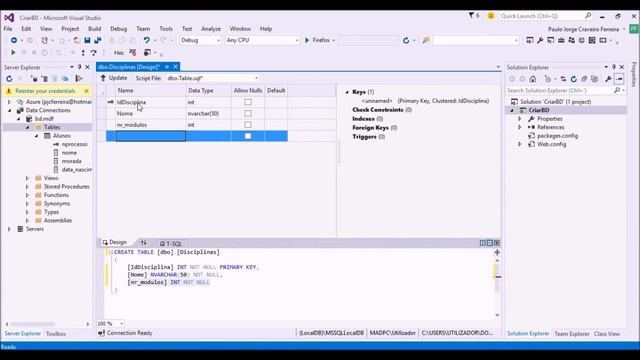Image resolution: width=640 pixels, height=360 pixels.
Task: Click the horizontal split layout icon in designer pane
Action: [490, 243]
